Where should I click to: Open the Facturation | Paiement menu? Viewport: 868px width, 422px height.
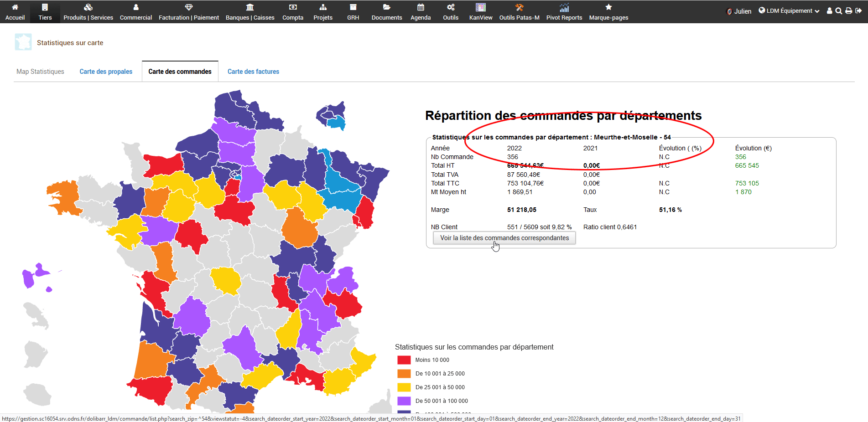[188, 12]
